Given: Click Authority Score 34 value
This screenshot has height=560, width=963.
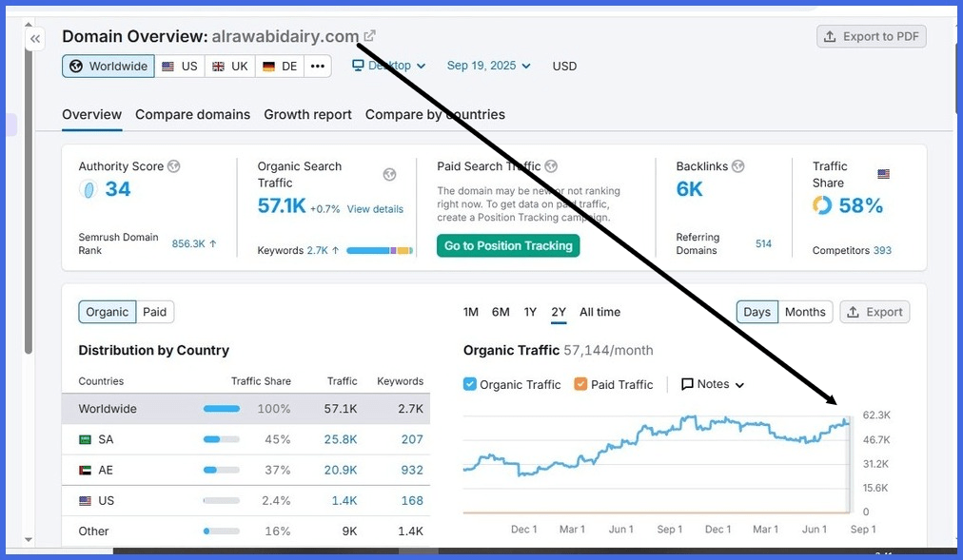Looking at the screenshot, I should [117, 189].
